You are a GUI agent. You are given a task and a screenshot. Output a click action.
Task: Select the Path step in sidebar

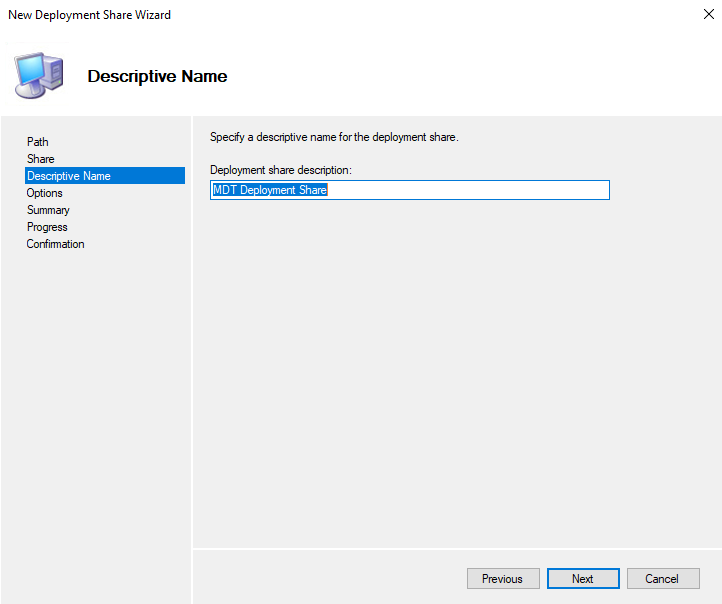pyautogui.click(x=38, y=142)
